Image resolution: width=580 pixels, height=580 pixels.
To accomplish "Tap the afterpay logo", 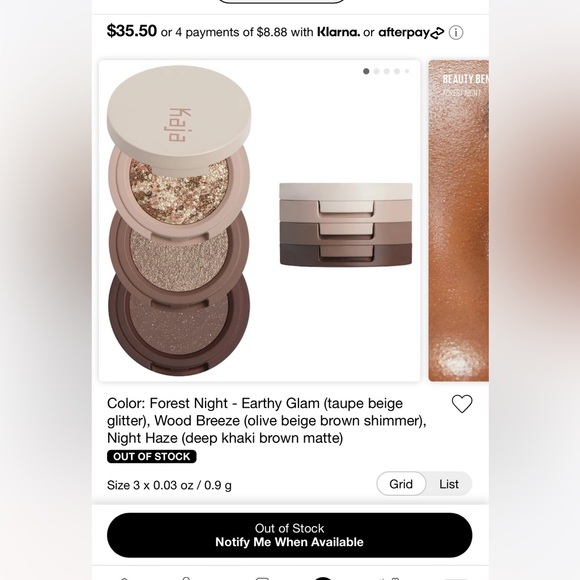I will click(x=411, y=33).
